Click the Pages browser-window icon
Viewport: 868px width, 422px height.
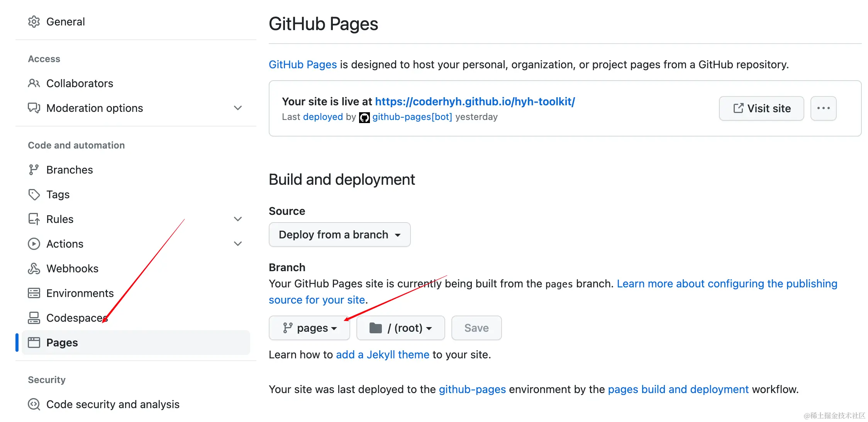coord(34,343)
